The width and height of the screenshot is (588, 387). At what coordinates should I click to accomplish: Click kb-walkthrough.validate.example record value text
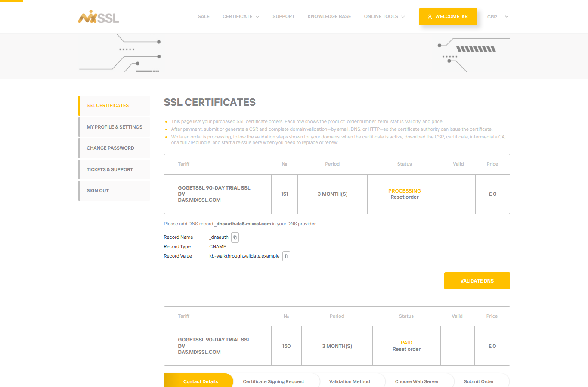click(x=244, y=256)
